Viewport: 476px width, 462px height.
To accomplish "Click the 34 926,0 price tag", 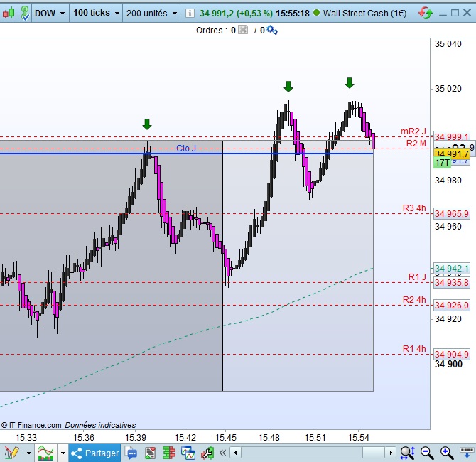I will pyautogui.click(x=451, y=305).
